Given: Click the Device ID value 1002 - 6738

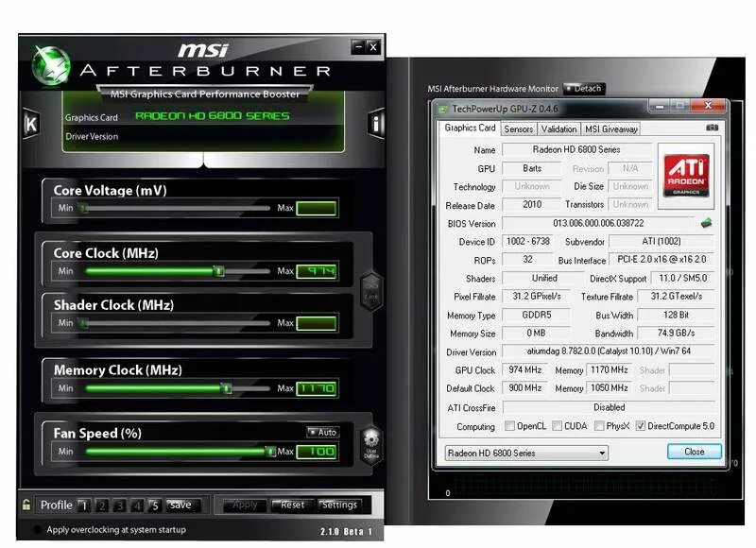Looking at the screenshot, I should click(528, 242).
